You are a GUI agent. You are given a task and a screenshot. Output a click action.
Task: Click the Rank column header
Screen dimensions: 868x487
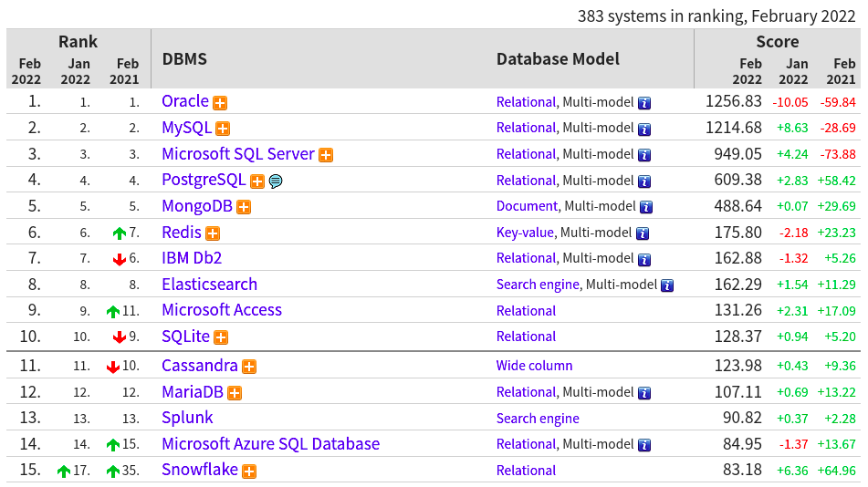(x=78, y=42)
